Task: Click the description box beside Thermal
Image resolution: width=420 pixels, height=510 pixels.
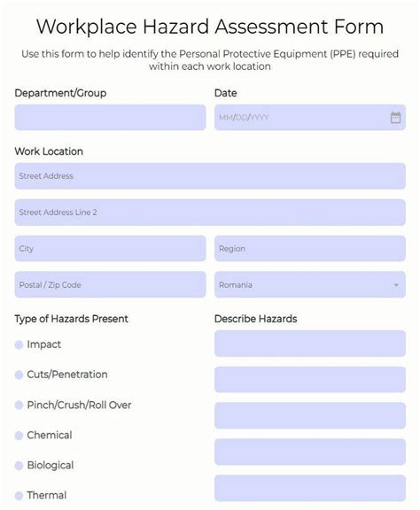Action: coord(310,488)
